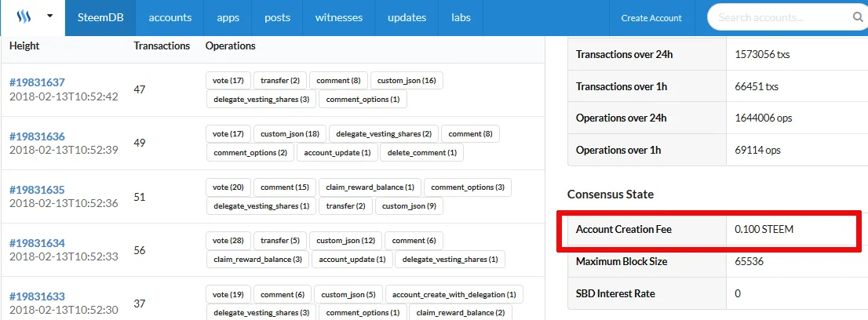Viewport: 868px width, 320px height.
Task: Open the labs menu item
Action: [461, 18]
